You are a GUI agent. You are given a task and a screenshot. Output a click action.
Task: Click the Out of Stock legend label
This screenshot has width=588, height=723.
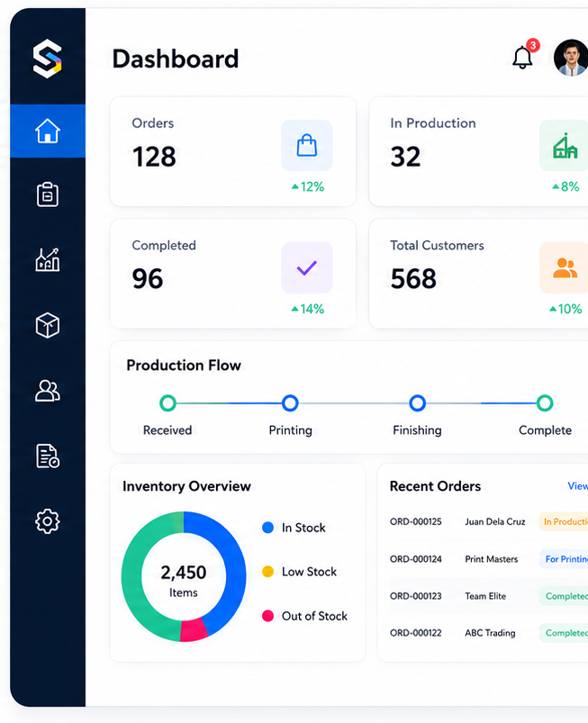[x=314, y=616]
